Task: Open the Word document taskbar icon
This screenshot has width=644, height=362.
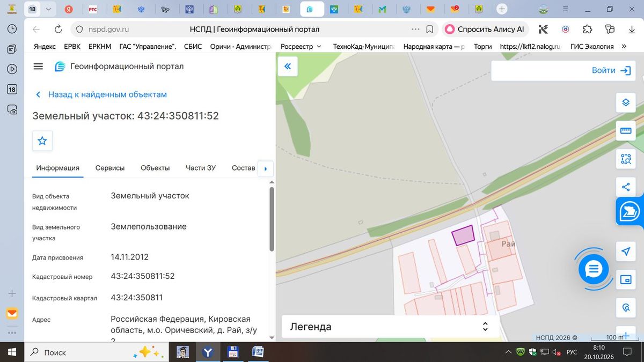Action: point(258,352)
